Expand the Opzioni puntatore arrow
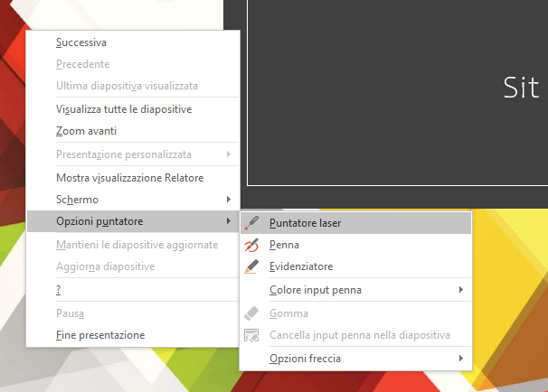Viewport: 548px width, 392px height. tap(228, 221)
